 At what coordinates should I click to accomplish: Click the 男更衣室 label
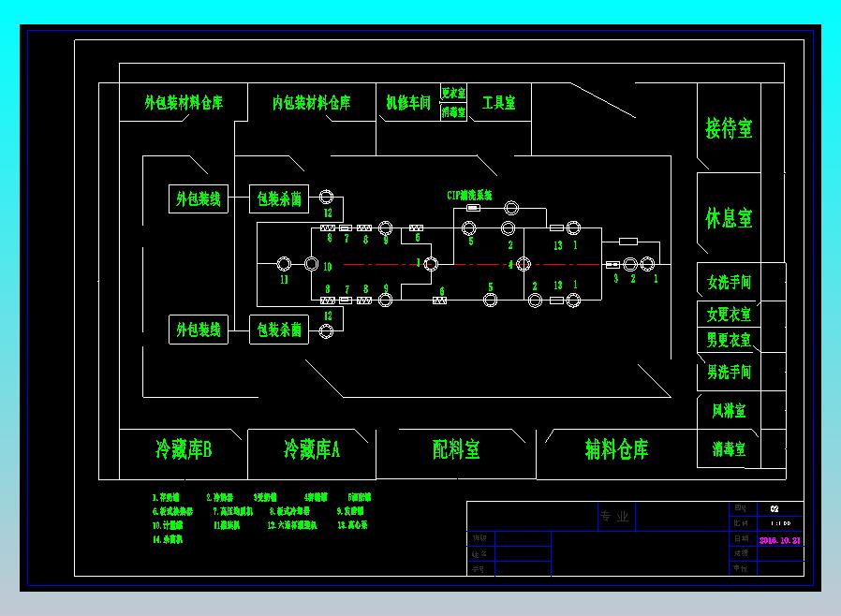pyautogui.click(x=729, y=340)
